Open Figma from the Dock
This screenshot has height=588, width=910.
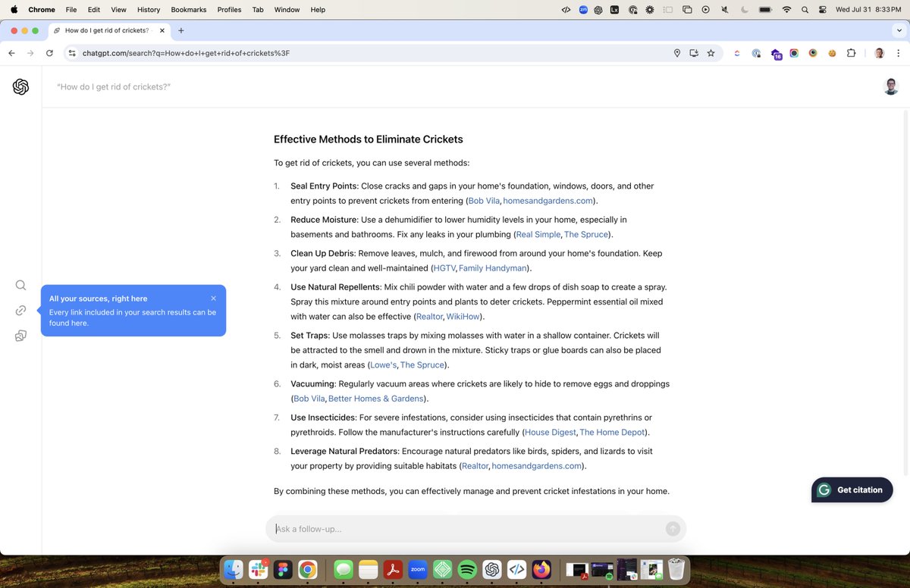pos(283,569)
